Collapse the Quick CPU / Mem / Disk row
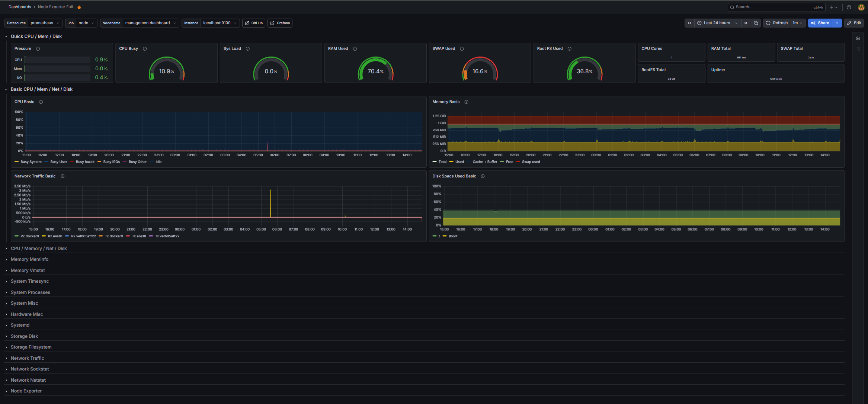The height and width of the screenshot is (404, 868). 36,36
